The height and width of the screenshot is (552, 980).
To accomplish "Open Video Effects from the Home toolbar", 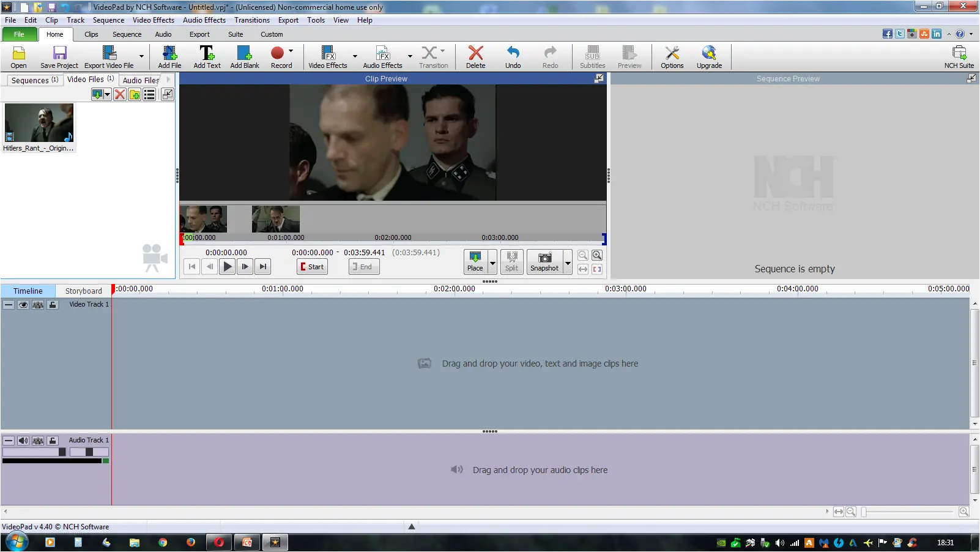I will [x=328, y=57].
